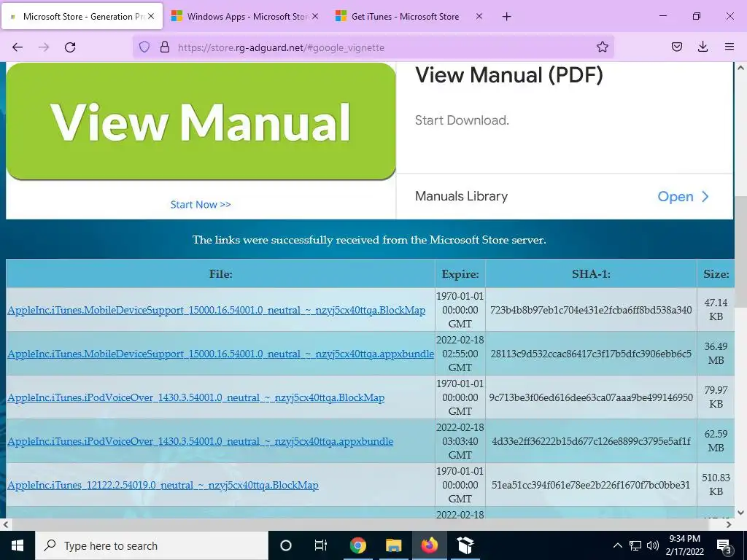Open the Firefox downloads panel

pyautogui.click(x=703, y=47)
